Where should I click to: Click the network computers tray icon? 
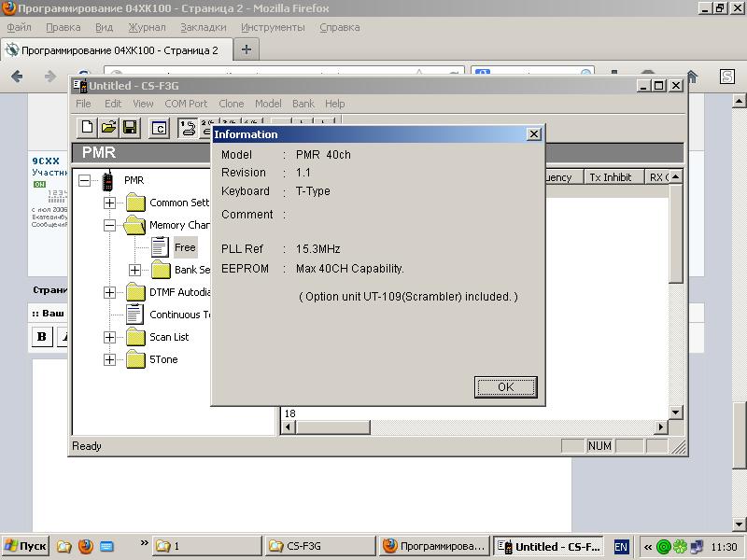point(697,547)
